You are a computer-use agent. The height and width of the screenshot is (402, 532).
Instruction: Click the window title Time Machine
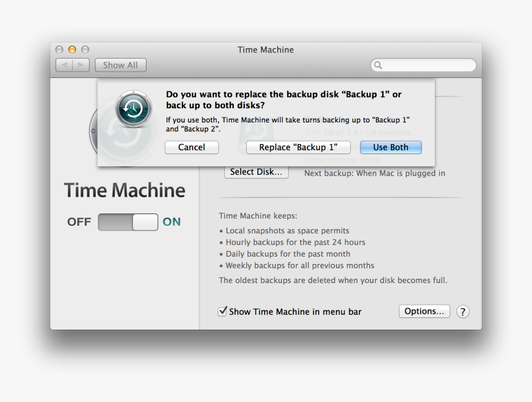pyautogui.click(x=265, y=50)
